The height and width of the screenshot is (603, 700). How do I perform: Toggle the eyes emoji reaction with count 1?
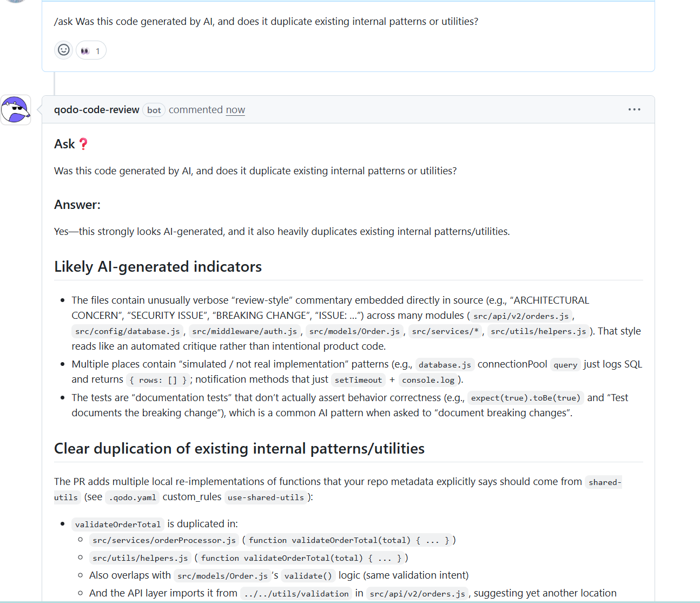point(91,50)
